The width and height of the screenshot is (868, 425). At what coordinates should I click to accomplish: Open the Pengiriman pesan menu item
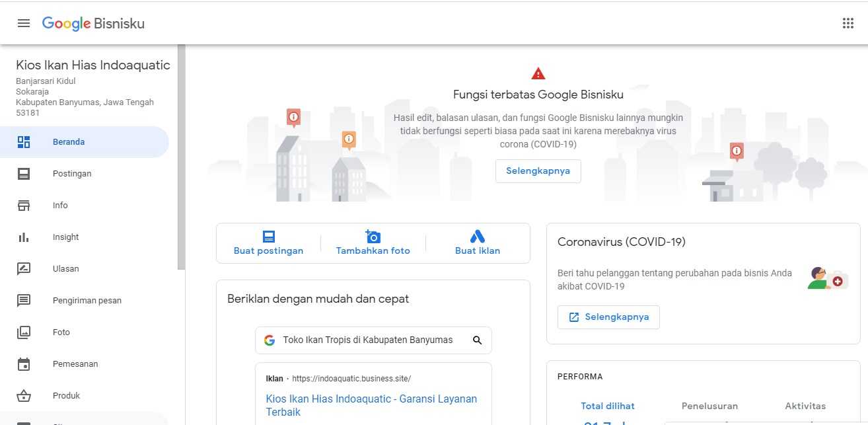[85, 301]
